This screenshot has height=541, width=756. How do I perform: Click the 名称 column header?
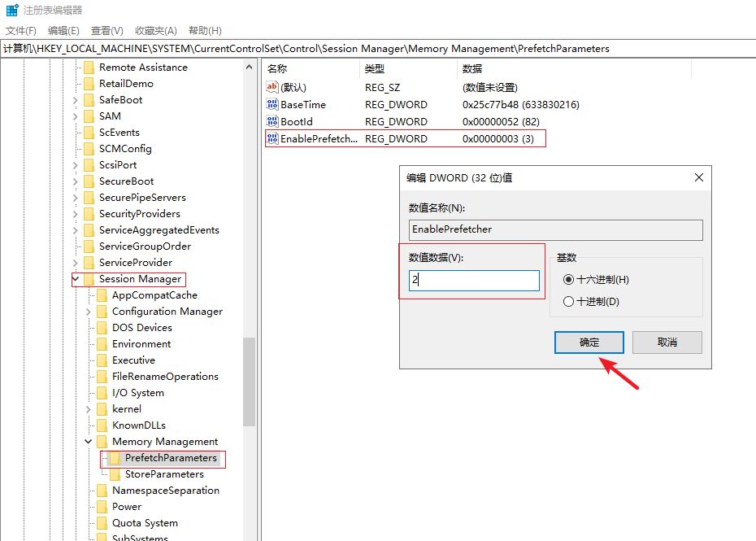[311, 68]
